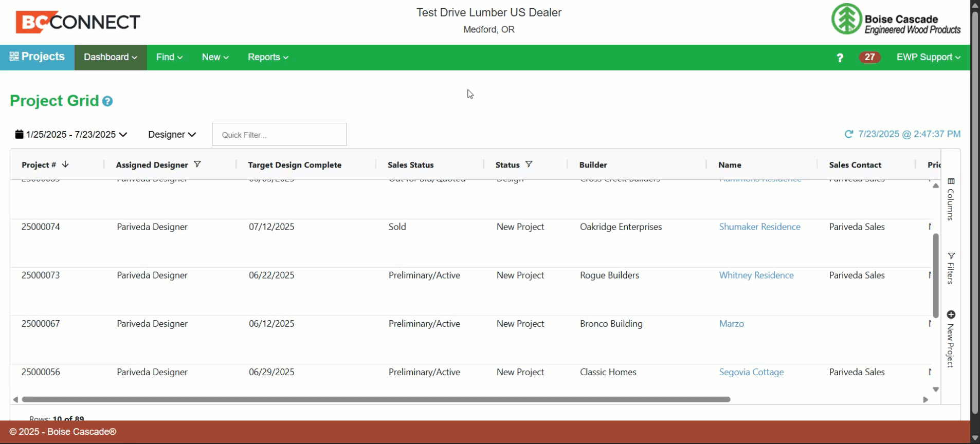Open the EWP Support user menu
This screenshot has width=980, height=444.
(x=929, y=57)
